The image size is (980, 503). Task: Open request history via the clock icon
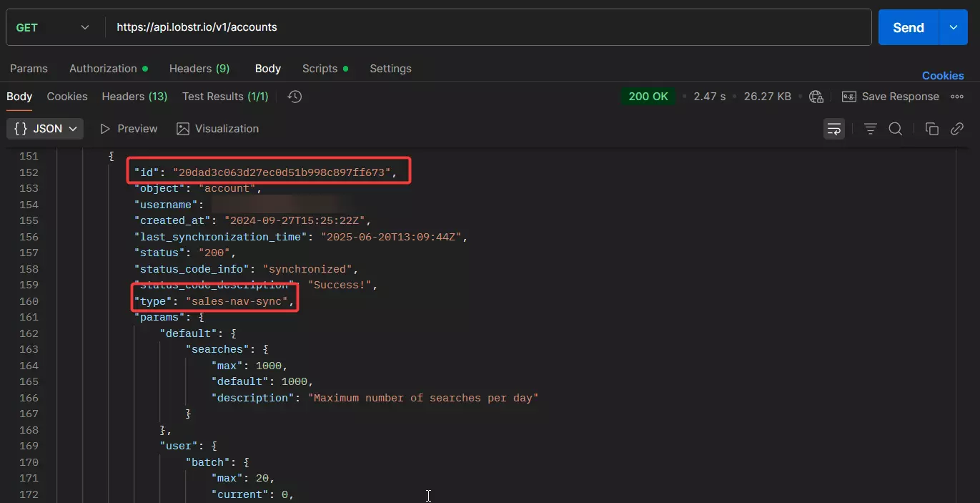294,96
